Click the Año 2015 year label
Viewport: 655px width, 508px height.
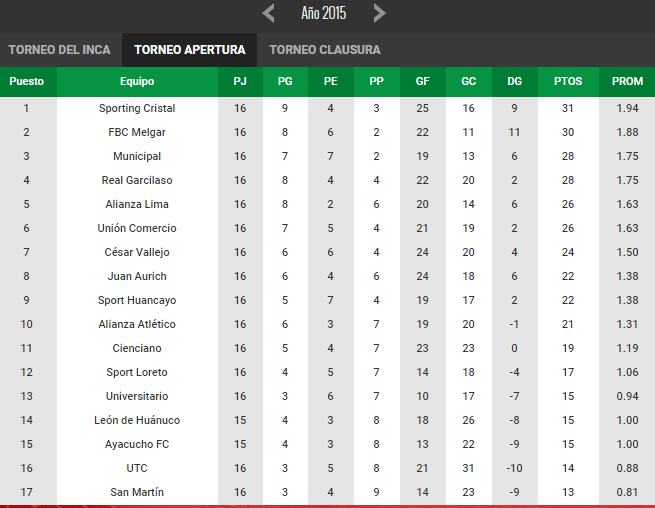click(324, 13)
